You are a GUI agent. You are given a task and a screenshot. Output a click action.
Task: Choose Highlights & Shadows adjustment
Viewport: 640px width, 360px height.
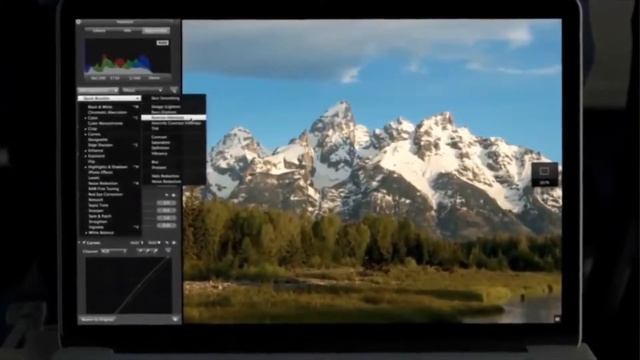(x=109, y=167)
